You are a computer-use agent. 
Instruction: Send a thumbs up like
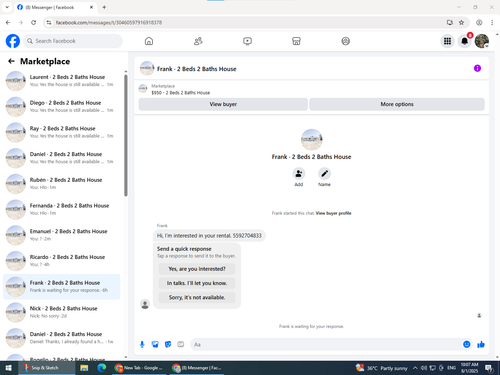pyautogui.click(x=481, y=344)
